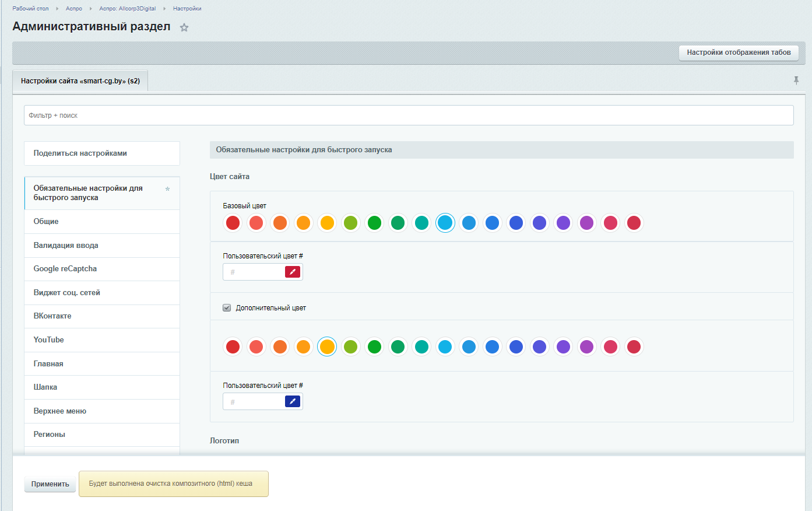Image resolution: width=812 pixels, height=511 pixels.
Task: Click the Применить button
Action: coord(50,484)
